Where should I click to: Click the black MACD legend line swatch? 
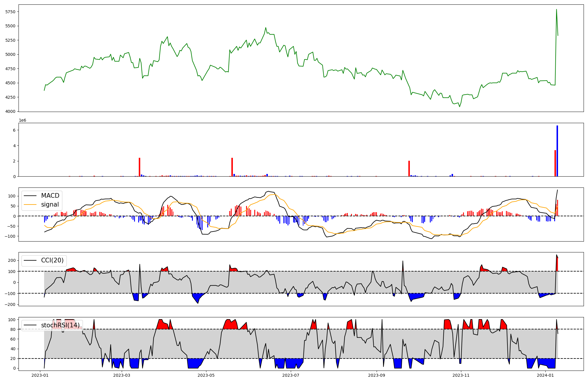pos(30,196)
